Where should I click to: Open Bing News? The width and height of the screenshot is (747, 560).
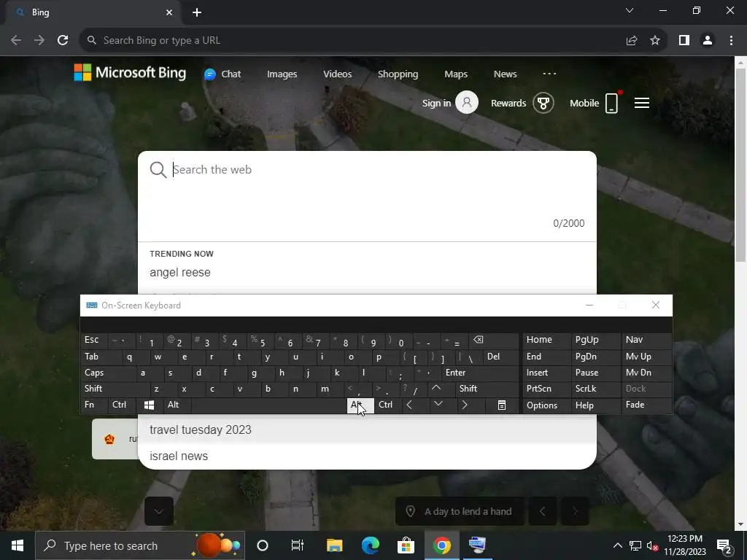click(505, 74)
